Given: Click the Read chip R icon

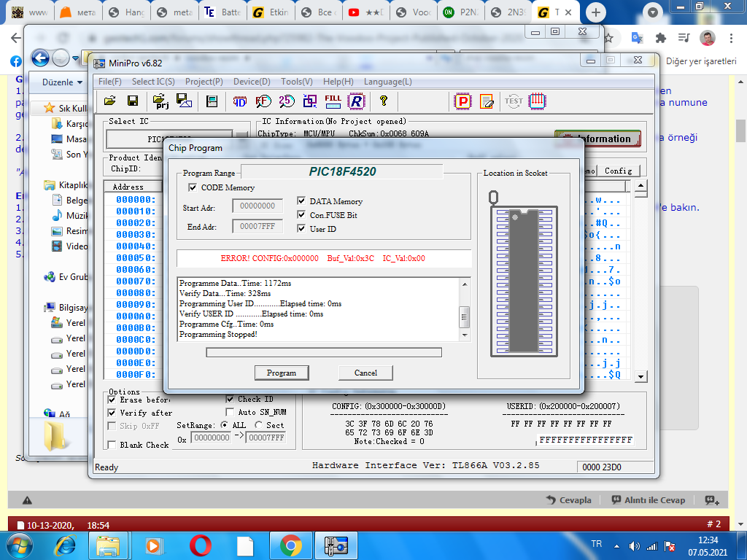Looking at the screenshot, I should click(x=355, y=101).
